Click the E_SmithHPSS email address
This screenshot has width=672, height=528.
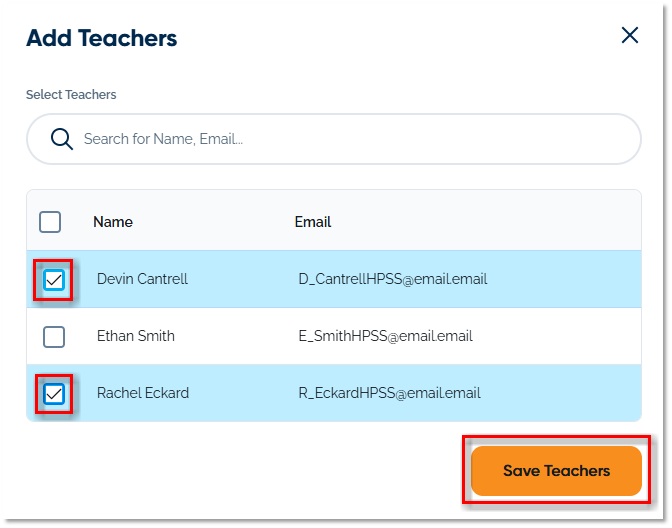(x=386, y=336)
